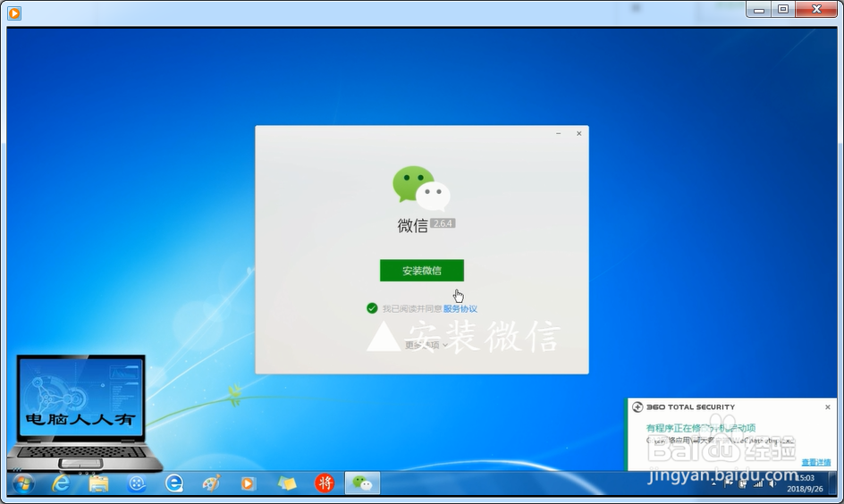The image size is (844, 504).
Task: Open Sticky Notes taskbar icon
Action: [287, 483]
